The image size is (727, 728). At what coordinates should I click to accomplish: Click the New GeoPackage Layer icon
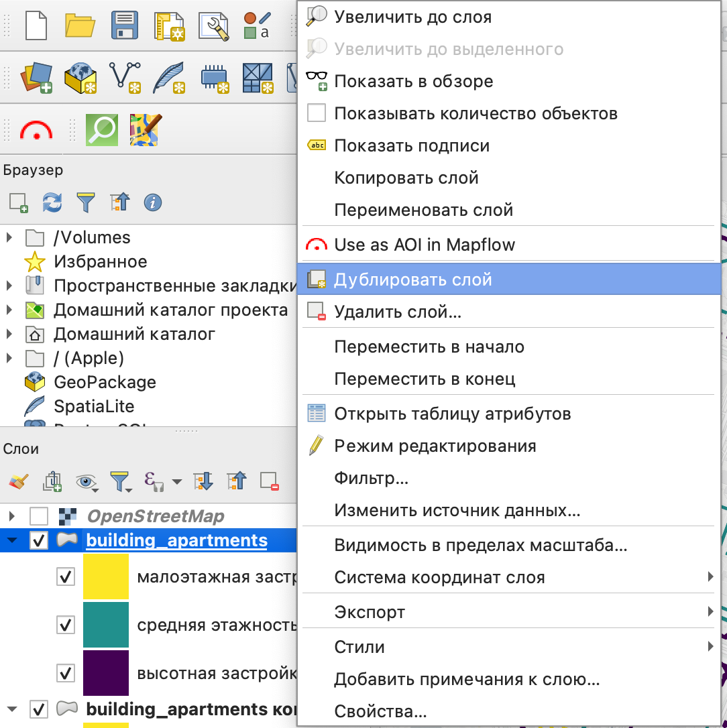[x=80, y=77]
